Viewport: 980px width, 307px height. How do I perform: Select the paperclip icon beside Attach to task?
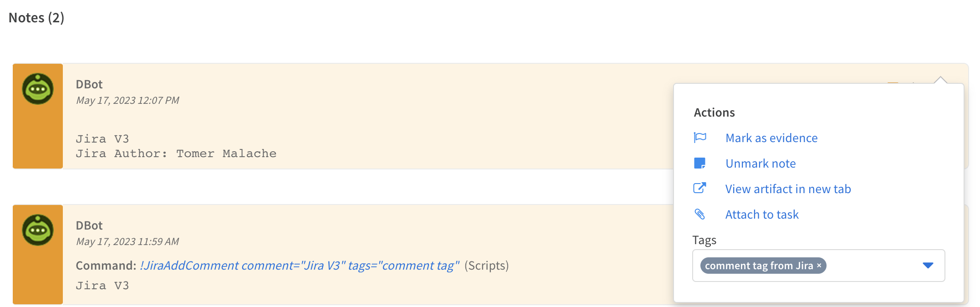click(701, 213)
